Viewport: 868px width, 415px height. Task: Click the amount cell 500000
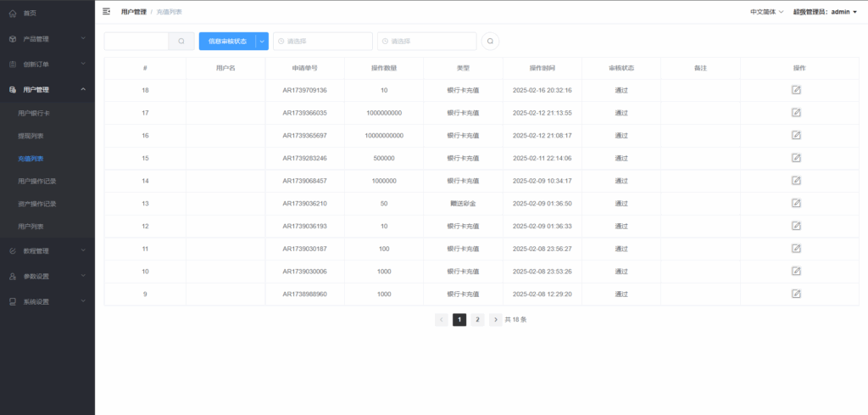tap(384, 158)
